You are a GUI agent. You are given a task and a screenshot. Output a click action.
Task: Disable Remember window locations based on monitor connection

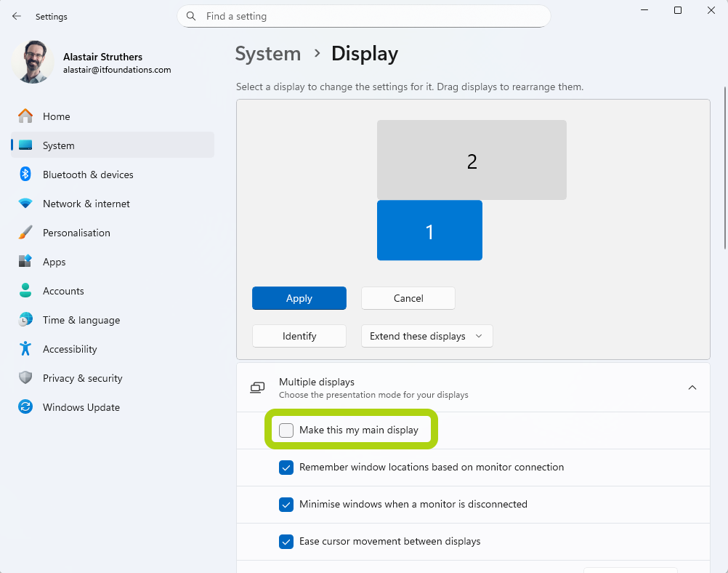[286, 468]
